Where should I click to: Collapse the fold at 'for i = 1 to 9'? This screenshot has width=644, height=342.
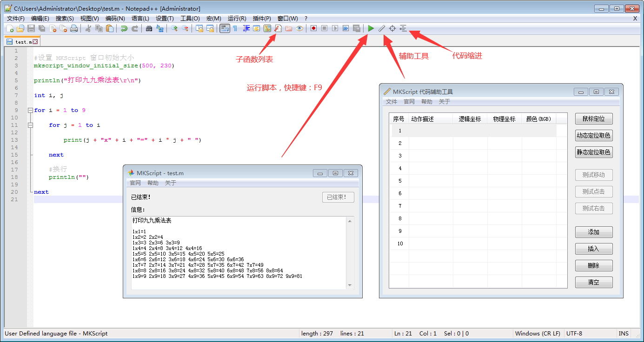(30, 110)
